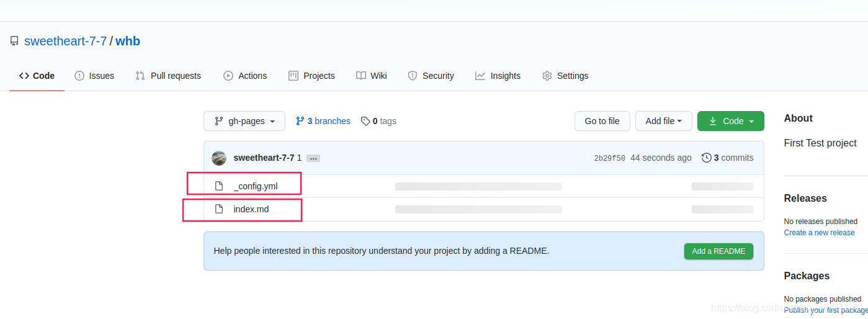Open the Security tab
Viewport: 868px width, 319px height.
pos(431,76)
